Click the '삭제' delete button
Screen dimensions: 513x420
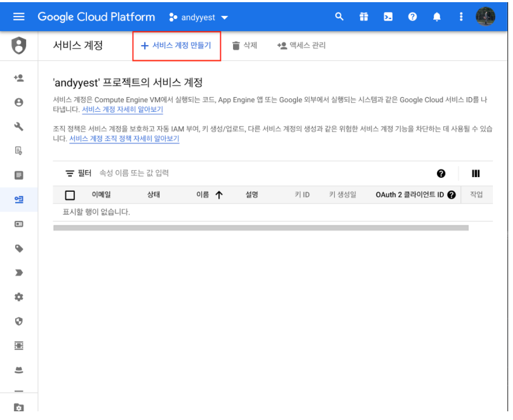pyautogui.click(x=245, y=46)
